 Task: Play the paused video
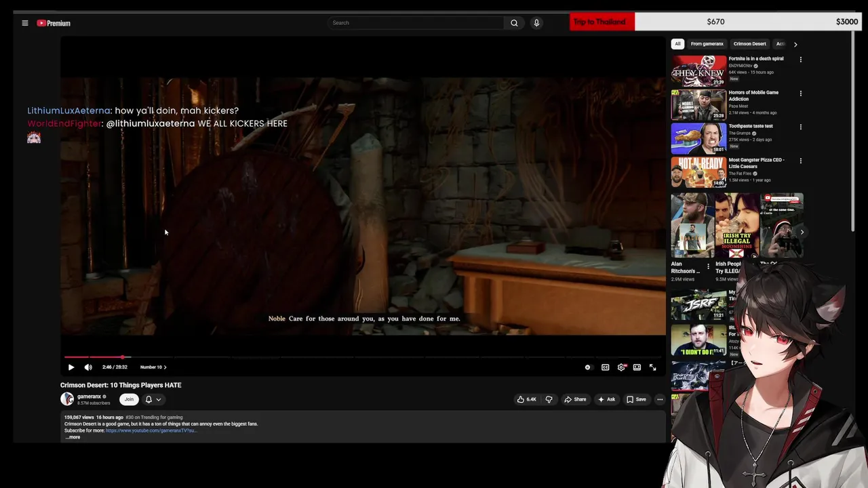click(71, 367)
